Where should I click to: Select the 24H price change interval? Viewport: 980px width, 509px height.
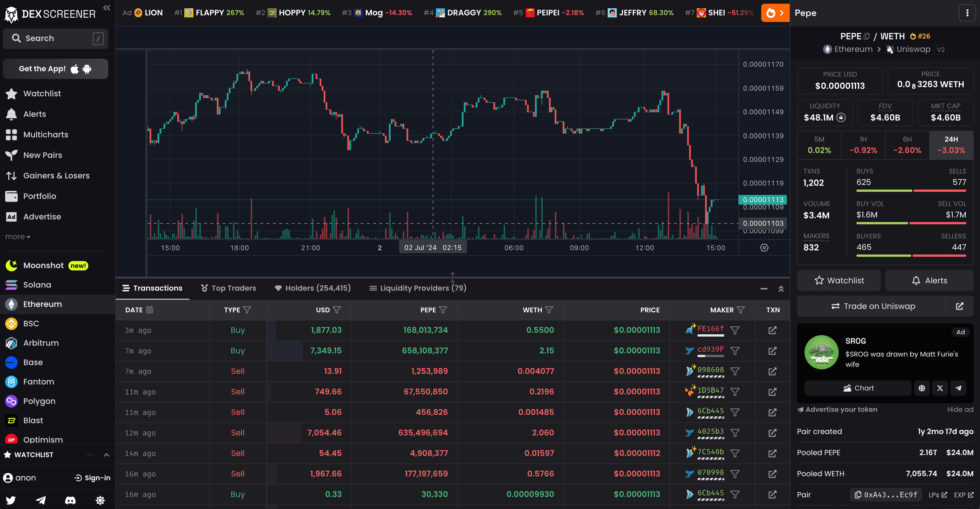tap(951, 145)
